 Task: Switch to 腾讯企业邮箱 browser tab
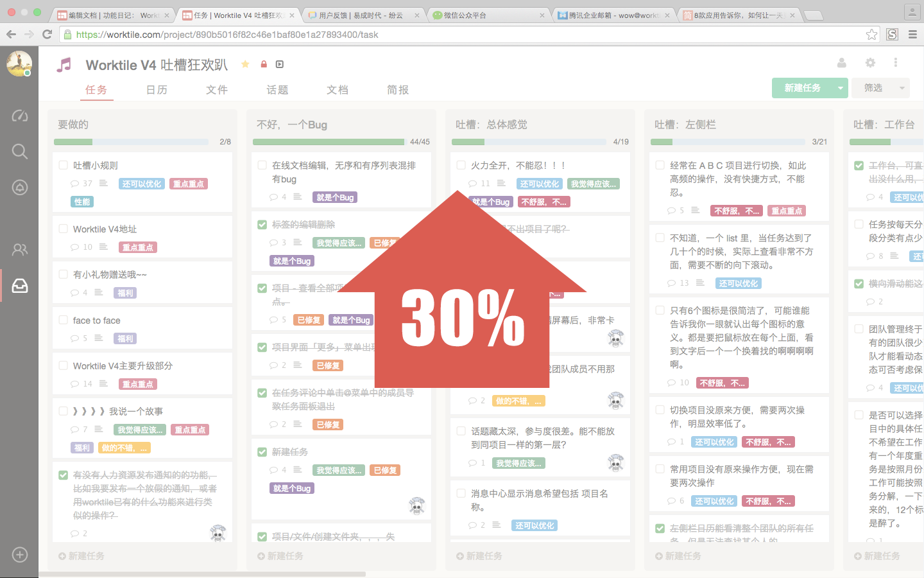click(x=613, y=15)
